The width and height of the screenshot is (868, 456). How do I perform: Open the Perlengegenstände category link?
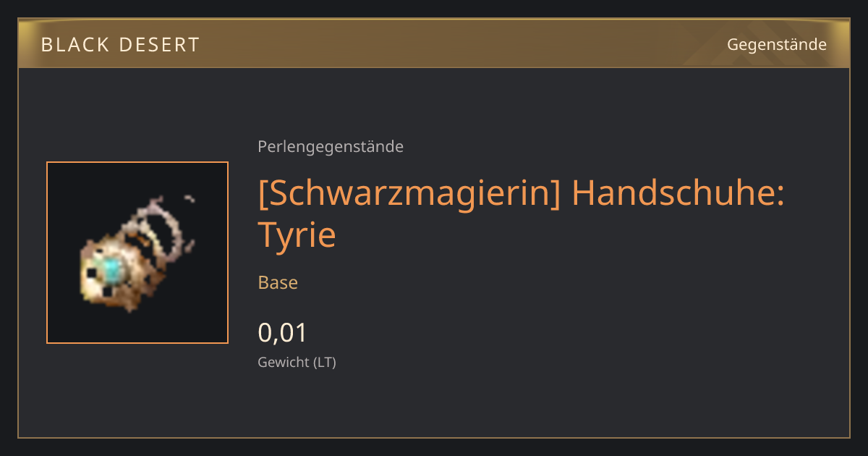[331, 147]
